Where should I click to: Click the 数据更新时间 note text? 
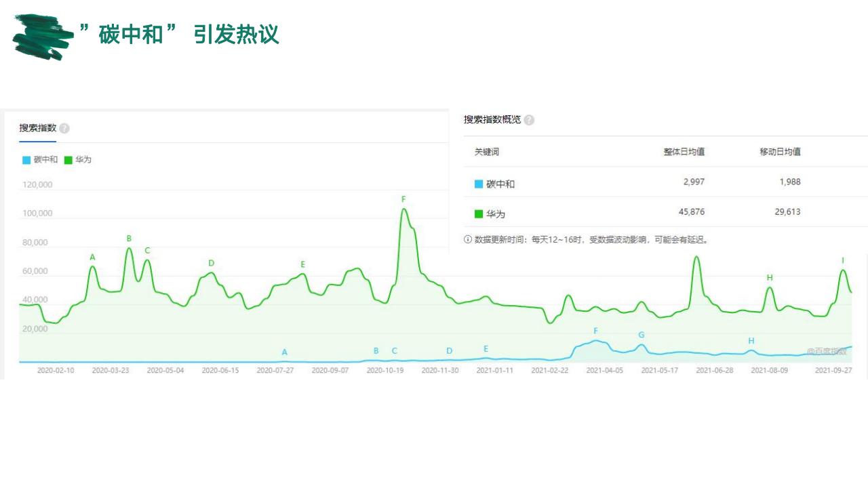591,239
